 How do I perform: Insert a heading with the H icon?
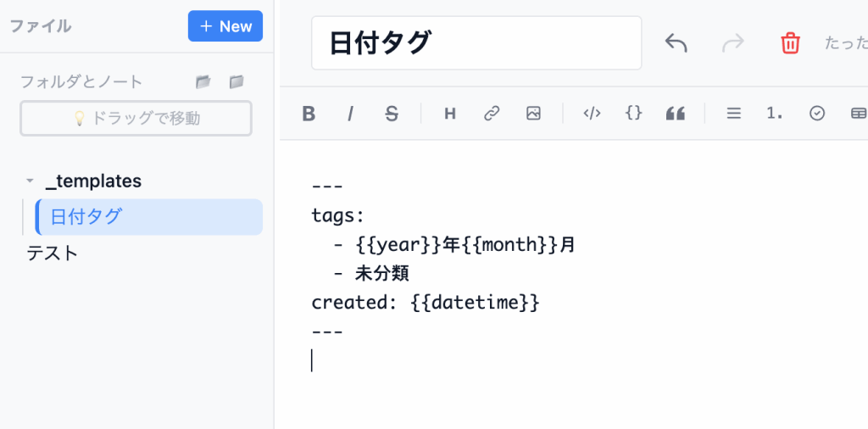(450, 114)
